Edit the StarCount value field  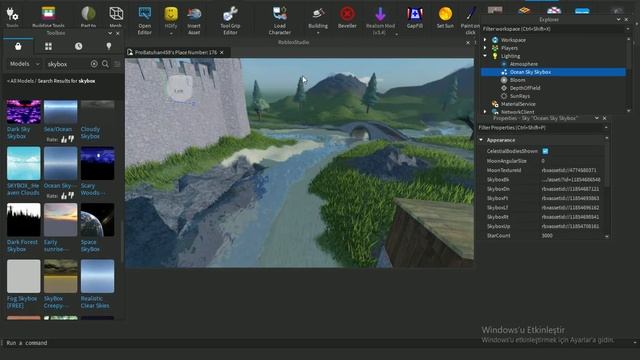(x=571, y=236)
